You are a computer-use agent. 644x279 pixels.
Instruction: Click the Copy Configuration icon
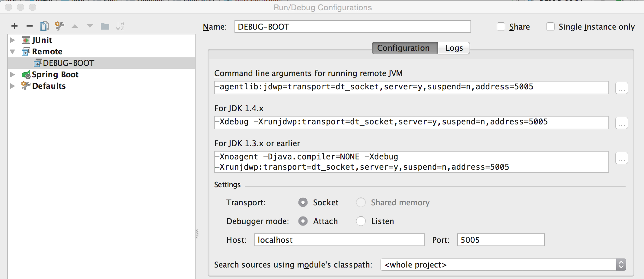click(x=44, y=26)
